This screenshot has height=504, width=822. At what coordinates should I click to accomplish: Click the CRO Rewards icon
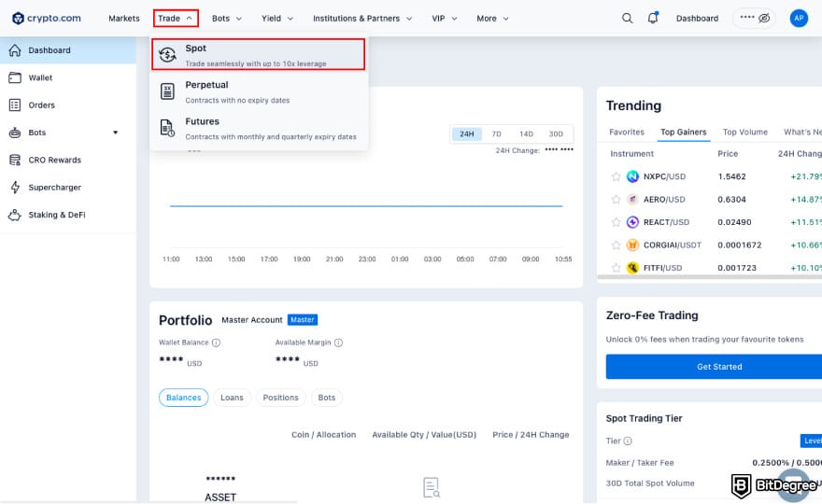click(x=15, y=160)
